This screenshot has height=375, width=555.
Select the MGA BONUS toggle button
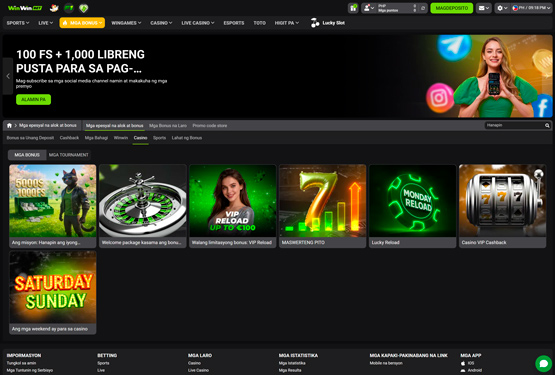[x=27, y=155]
